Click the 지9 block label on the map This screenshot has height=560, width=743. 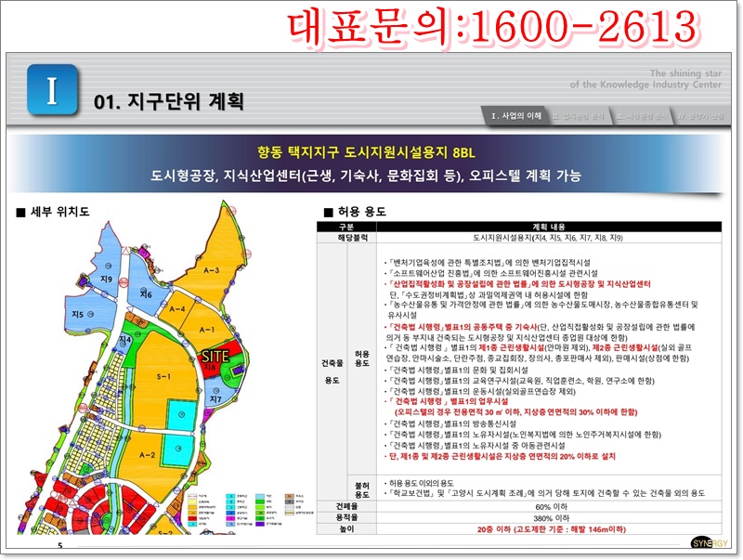pos(106,279)
